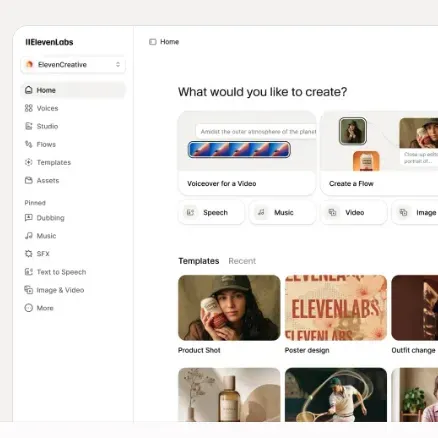Click the video filmstrip in Voiceover card
438x438 pixels.
[x=239, y=149]
